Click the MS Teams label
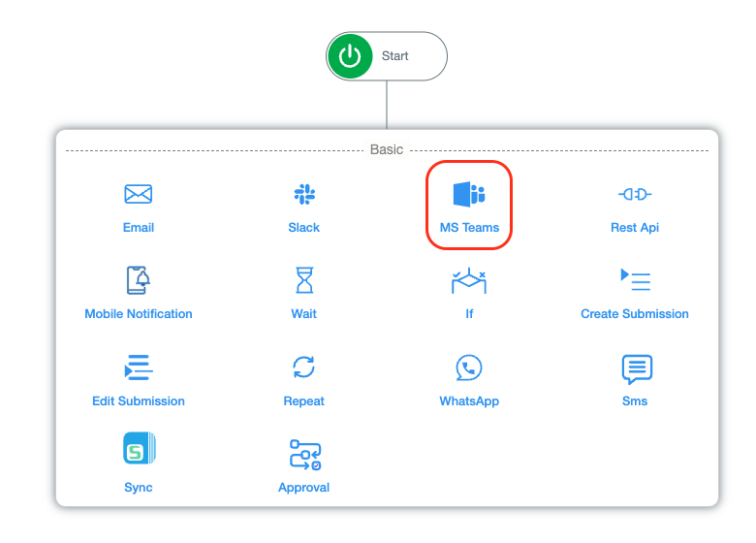 (x=469, y=228)
